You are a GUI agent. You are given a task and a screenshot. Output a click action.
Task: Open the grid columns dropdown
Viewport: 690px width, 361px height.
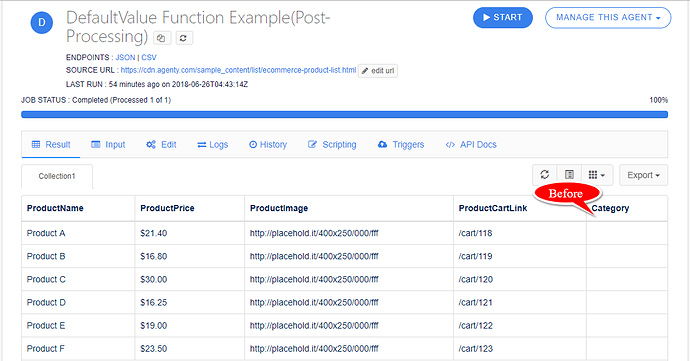(597, 175)
